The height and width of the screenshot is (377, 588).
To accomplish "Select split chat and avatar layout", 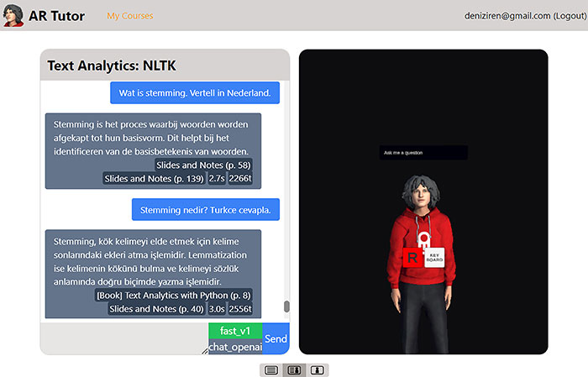I will click(294, 369).
